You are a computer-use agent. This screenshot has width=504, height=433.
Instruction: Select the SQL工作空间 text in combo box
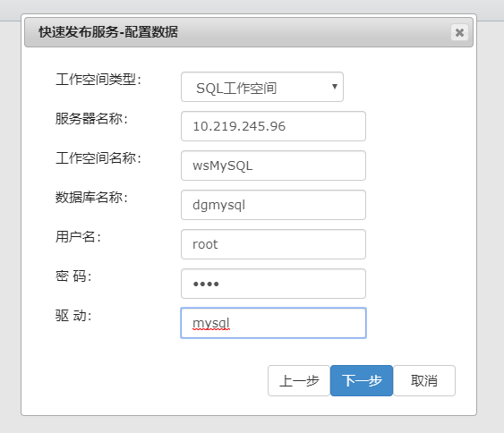[236, 88]
